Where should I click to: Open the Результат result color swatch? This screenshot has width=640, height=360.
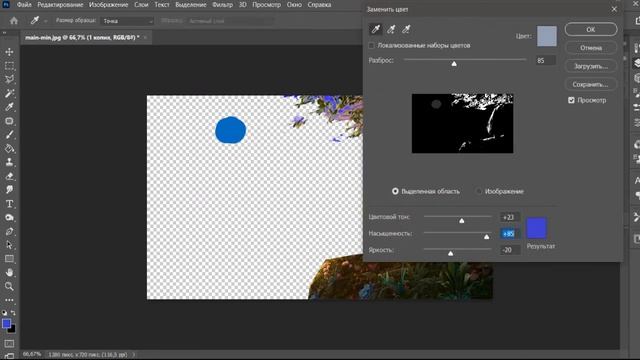[x=536, y=228]
